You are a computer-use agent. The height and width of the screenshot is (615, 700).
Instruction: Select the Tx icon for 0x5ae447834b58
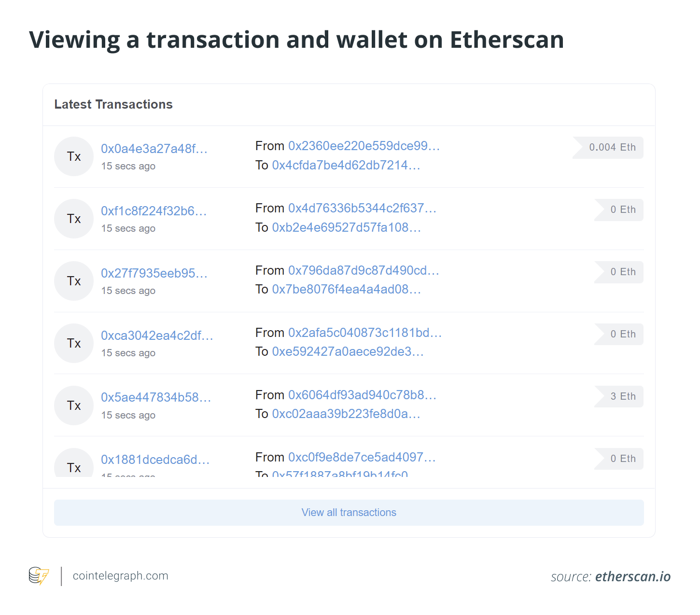tap(74, 405)
